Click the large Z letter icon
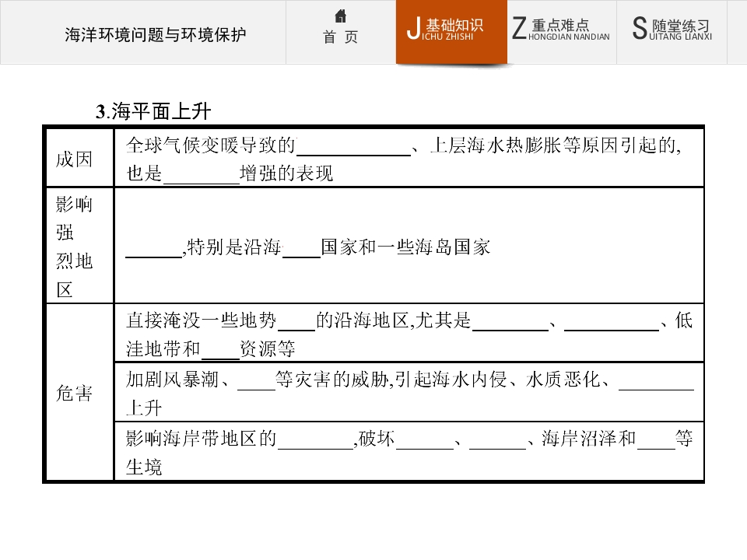Image resolution: width=747 pixels, height=560 pixels. (519, 28)
